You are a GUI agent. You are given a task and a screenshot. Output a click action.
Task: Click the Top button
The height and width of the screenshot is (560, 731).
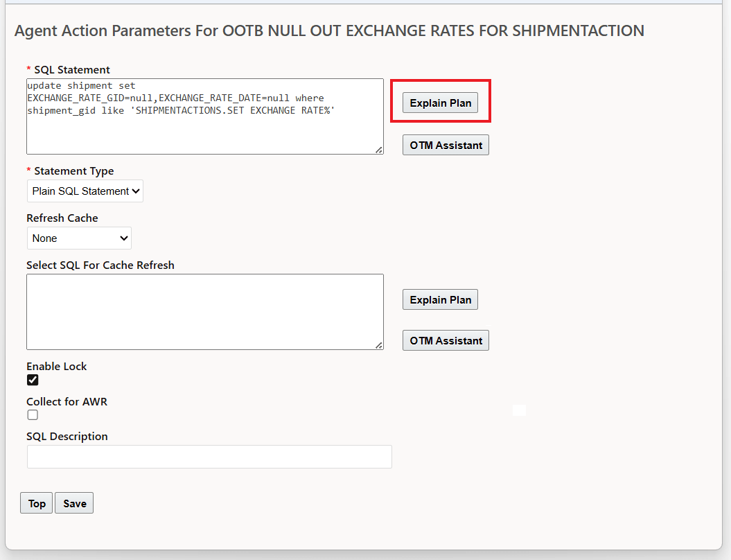36,503
